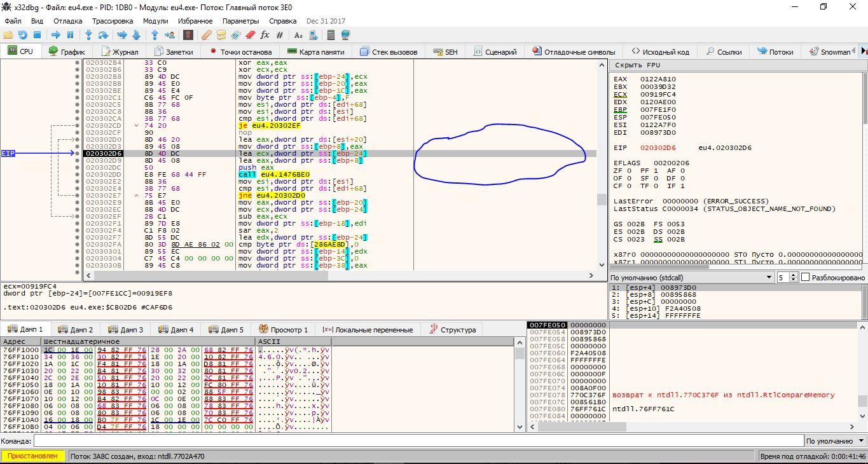Viewport: 868px width, 464px height.
Task: Toggle the Разблокировано checkbox
Action: [805, 277]
